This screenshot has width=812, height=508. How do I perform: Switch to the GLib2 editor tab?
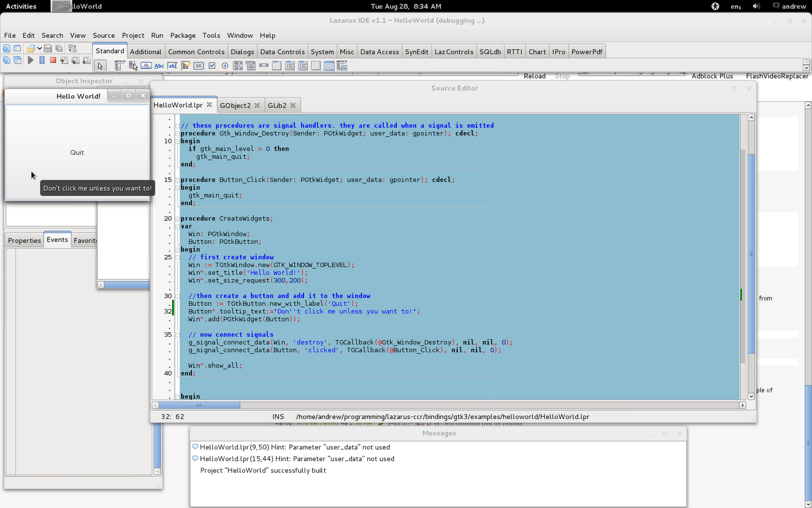[x=277, y=105]
